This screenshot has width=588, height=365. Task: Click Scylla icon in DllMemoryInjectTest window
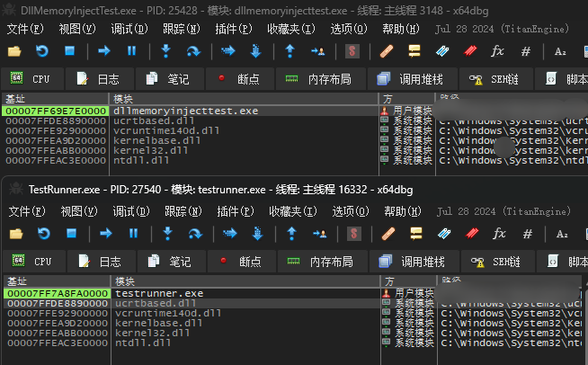(352, 51)
